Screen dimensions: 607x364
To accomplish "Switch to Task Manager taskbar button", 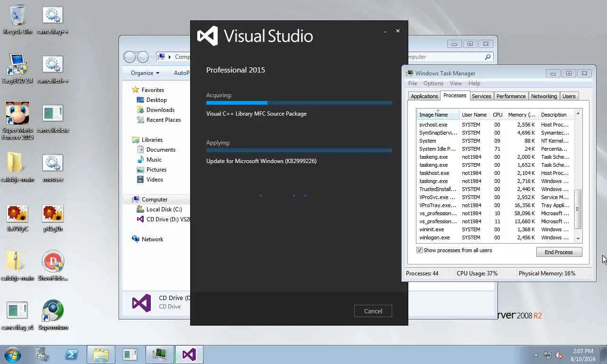I will pos(159,355).
